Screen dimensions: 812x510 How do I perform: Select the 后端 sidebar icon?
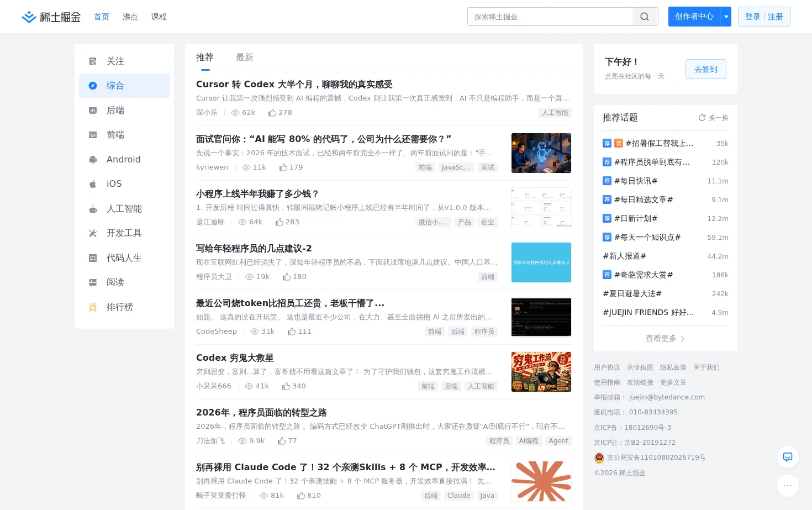tap(93, 111)
